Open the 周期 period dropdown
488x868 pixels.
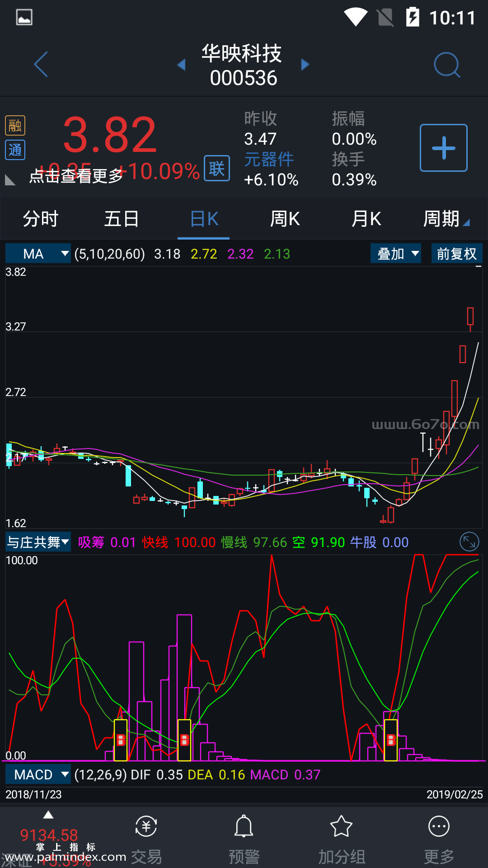coord(446,219)
